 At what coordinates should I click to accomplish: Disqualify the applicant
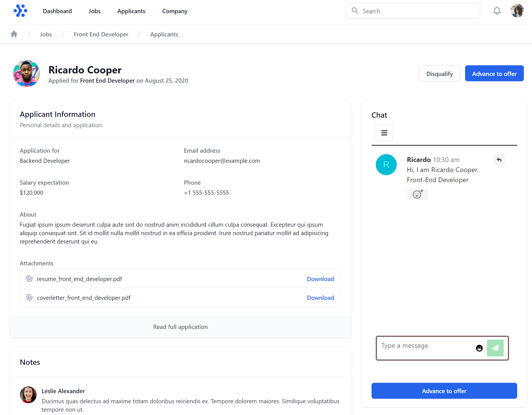[x=439, y=73]
